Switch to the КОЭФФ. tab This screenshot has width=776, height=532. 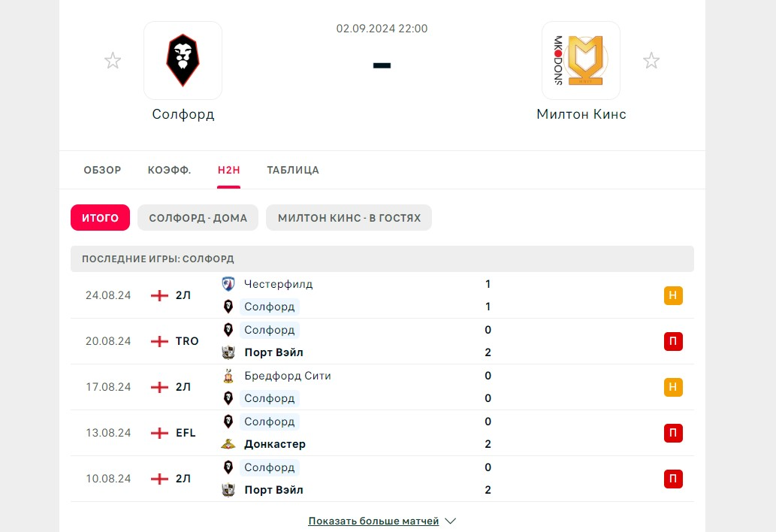(170, 170)
